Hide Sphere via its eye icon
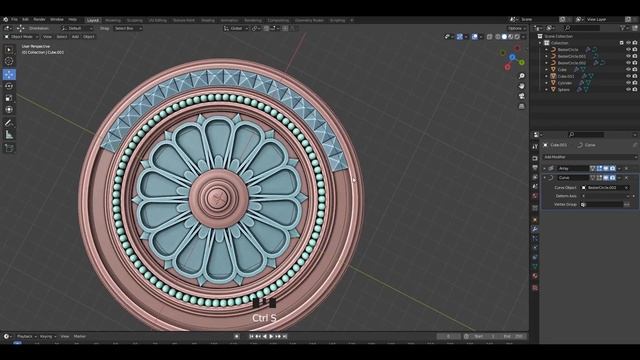This screenshot has height=360, width=640. coord(629,89)
